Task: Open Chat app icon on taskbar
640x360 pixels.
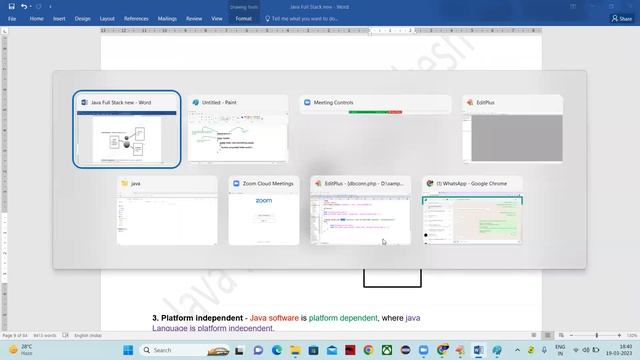Action: coord(258,350)
